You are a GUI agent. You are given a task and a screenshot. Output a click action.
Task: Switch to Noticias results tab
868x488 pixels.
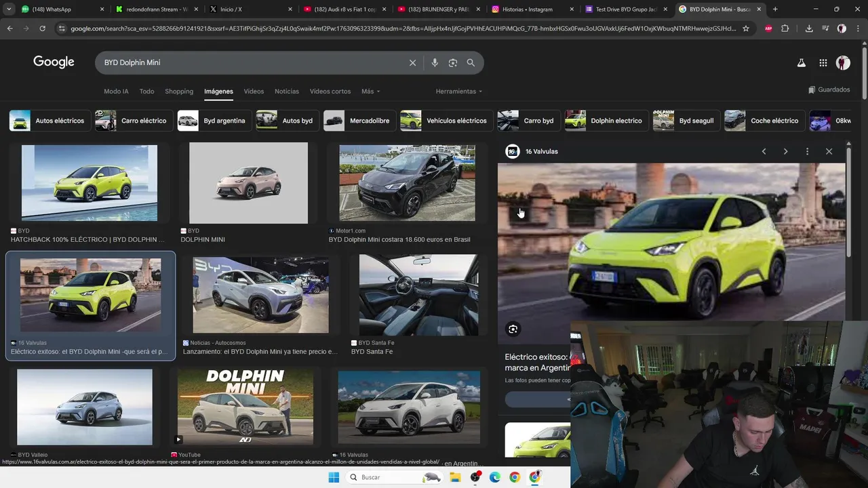click(287, 91)
